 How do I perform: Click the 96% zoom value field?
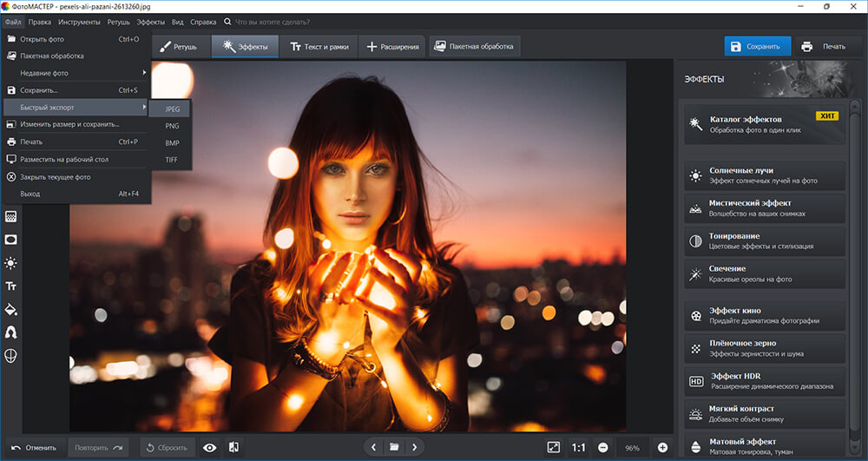(632, 448)
